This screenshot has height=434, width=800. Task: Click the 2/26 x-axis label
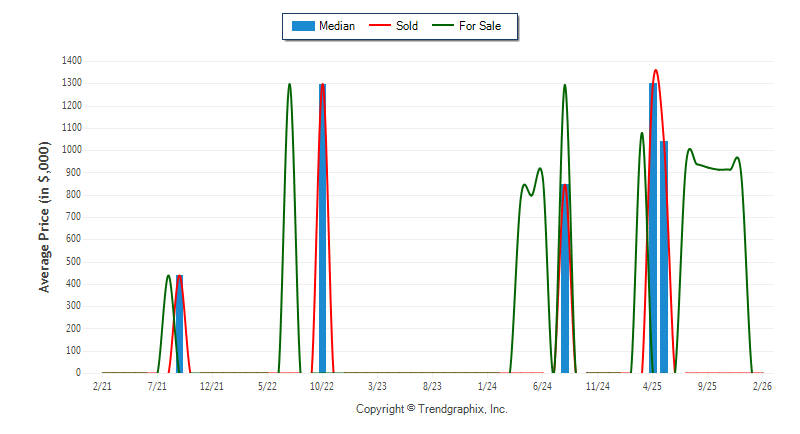[762, 386]
